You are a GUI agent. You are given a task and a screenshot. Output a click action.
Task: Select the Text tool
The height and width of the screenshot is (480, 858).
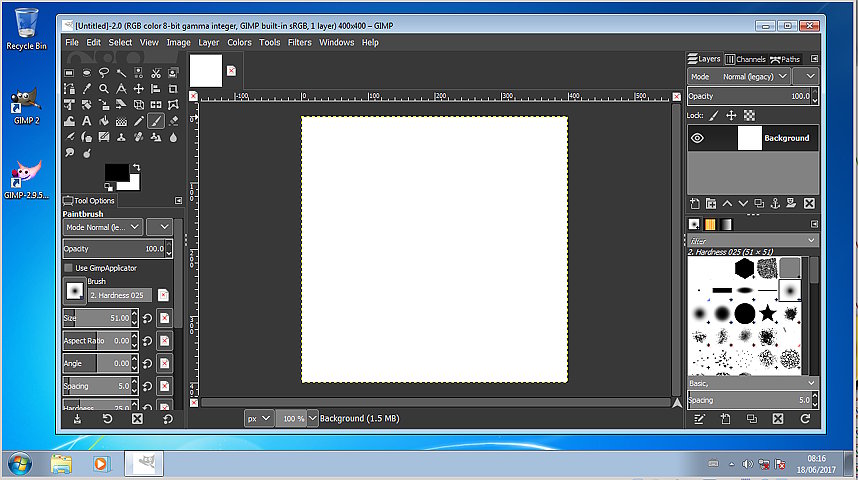point(86,121)
